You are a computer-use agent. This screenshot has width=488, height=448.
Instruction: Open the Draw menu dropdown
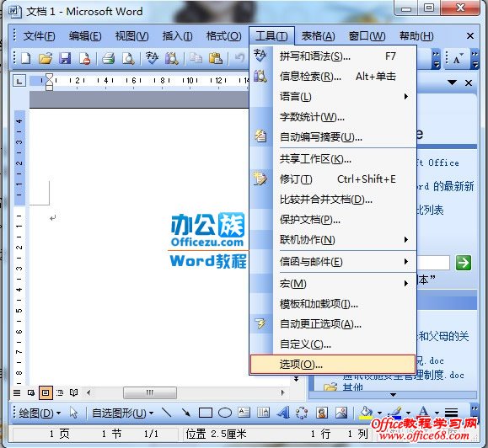click(40, 413)
